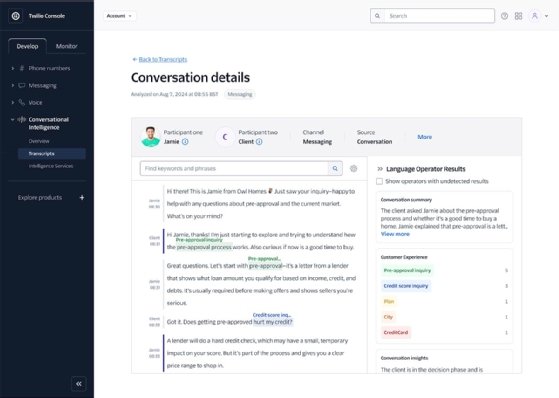The width and height of the screenshot is (559, 398).
Task: Click the More link in participant bar
Action: 425,137
